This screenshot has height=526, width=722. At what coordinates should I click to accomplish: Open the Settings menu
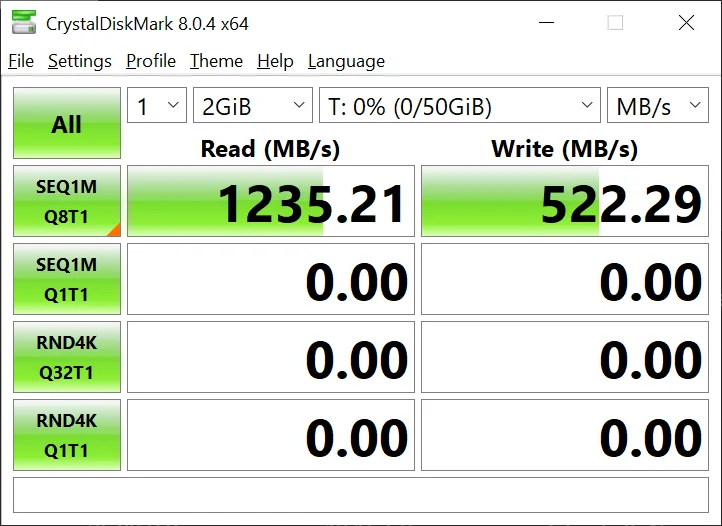(x=80, y=61)
